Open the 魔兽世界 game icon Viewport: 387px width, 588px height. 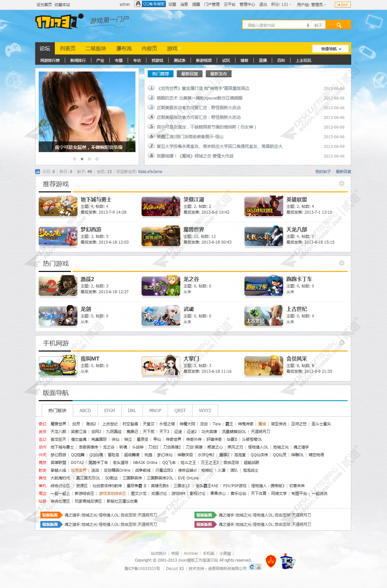(161, 236)
